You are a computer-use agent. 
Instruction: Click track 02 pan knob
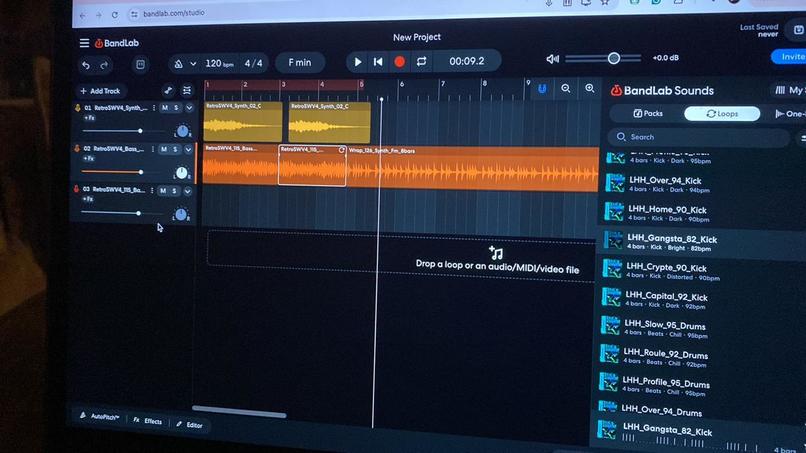coord(181,173)
